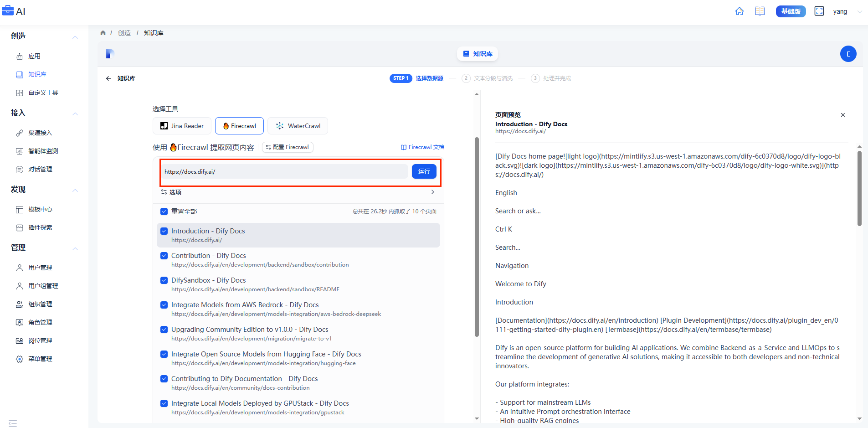Click scroll-down arrow of left panel
Screen dimensions: 868x428
[477, 418]
